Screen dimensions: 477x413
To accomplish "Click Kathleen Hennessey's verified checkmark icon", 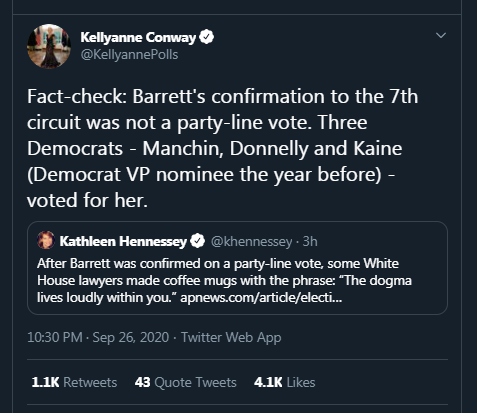I will tap(197, 241).
